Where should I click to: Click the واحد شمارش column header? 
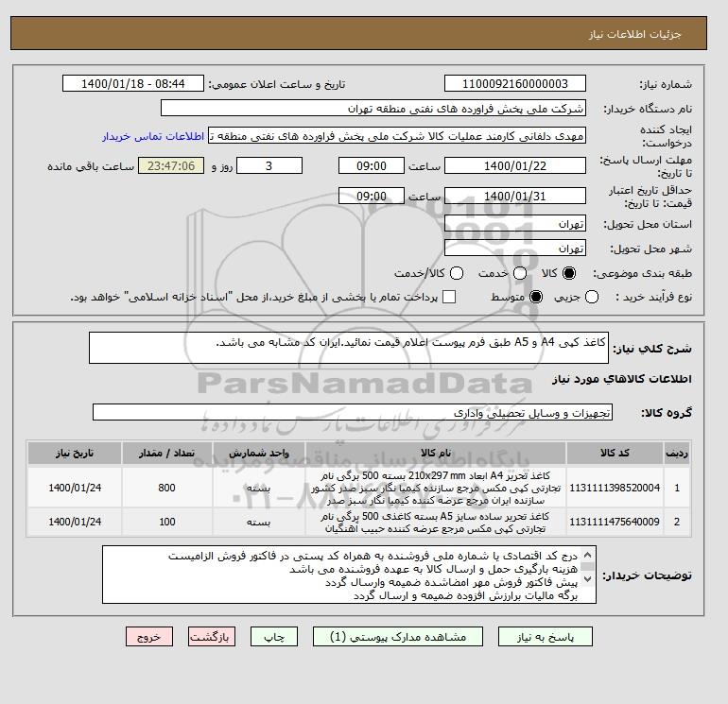259,453
